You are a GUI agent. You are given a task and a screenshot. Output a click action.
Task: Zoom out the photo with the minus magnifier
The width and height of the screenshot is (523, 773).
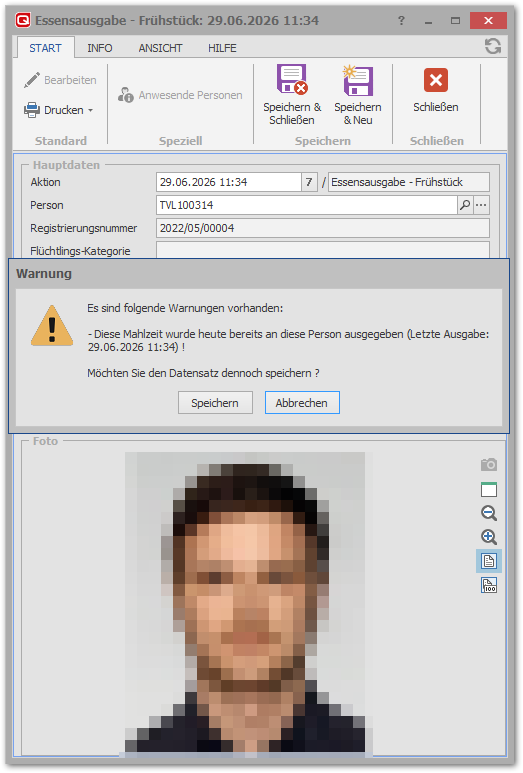[489, 513]
